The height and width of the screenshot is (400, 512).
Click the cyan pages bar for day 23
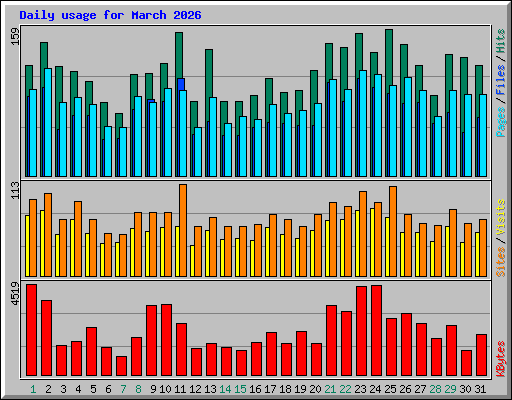tap(363, 123)
